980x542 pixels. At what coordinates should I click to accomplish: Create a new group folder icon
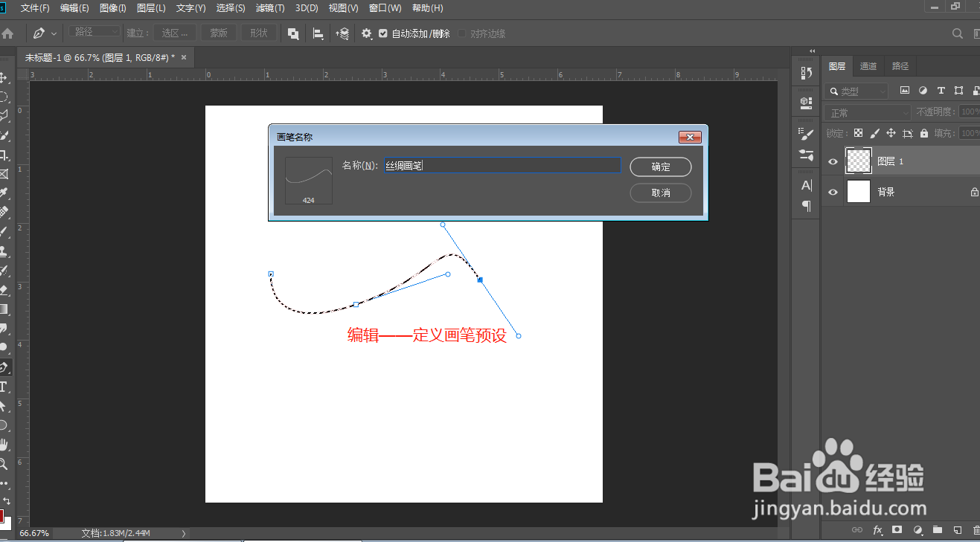(x=938, y=530)
